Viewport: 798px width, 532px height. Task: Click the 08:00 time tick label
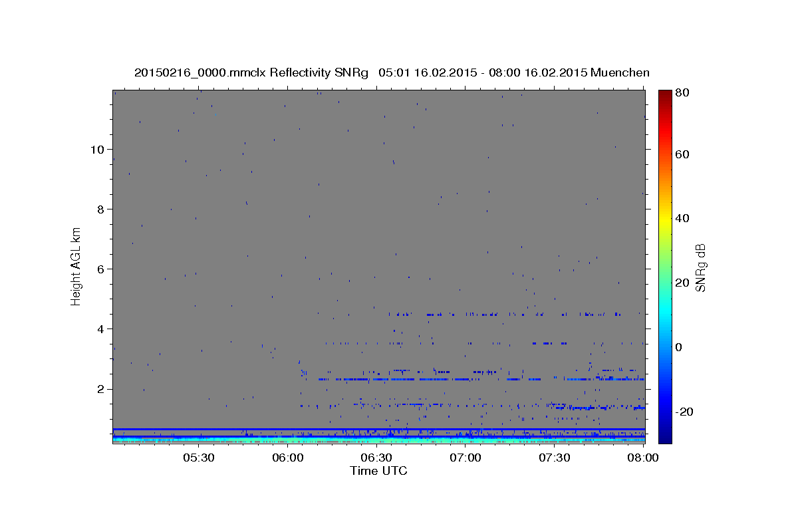click(x=643, y=458)
